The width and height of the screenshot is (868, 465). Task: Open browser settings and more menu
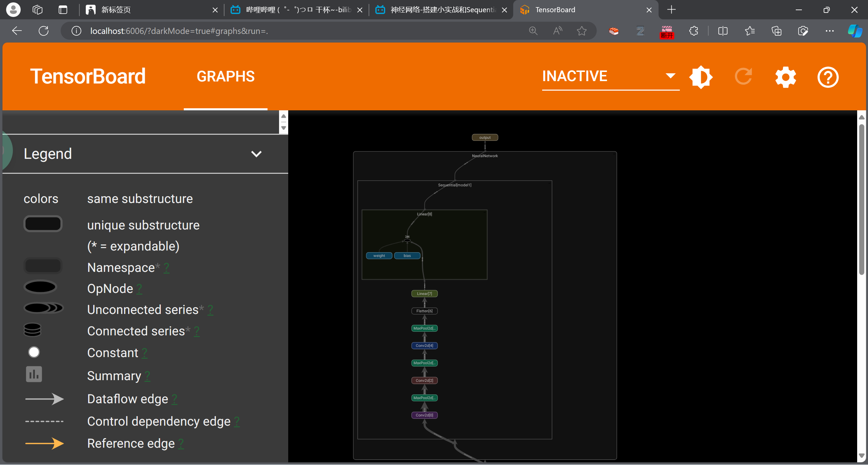point(830,31)
